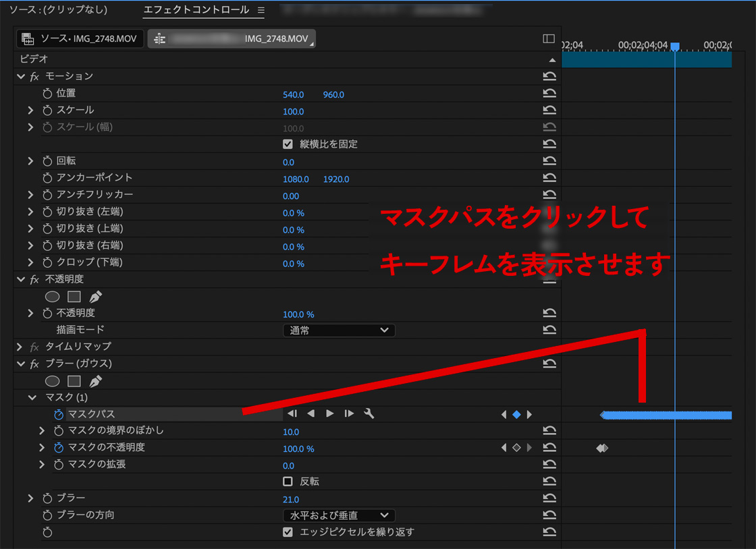The height and width of the screenshot is (549, 756).
Task: Click the ellipse mask tool under Gaussian Blur
Action: 52,381
